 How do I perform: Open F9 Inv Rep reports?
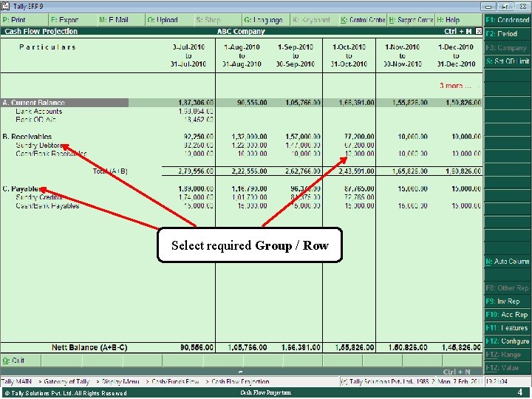(x=507, y=301)
